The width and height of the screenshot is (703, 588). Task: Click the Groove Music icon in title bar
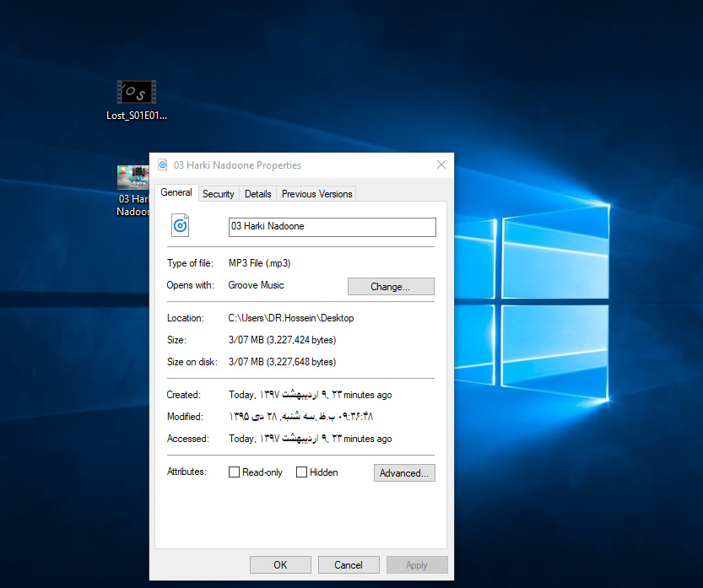163,165
